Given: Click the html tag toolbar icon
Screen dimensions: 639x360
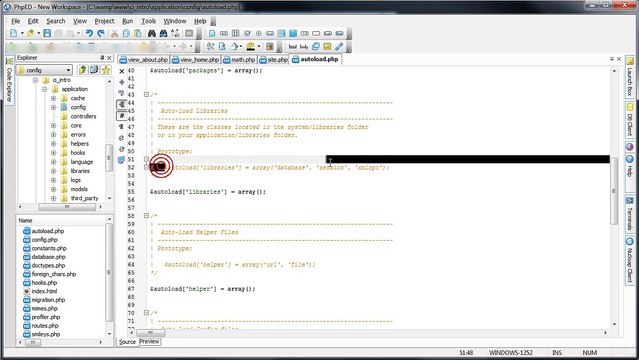Looking at the screenshot, I should pyautogui.click(x=293, y=46).
